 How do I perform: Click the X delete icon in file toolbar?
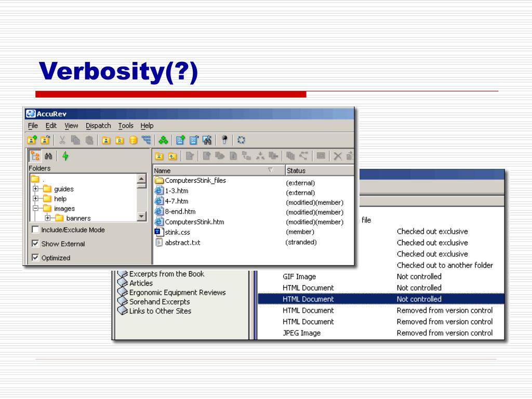coord(337,156)
